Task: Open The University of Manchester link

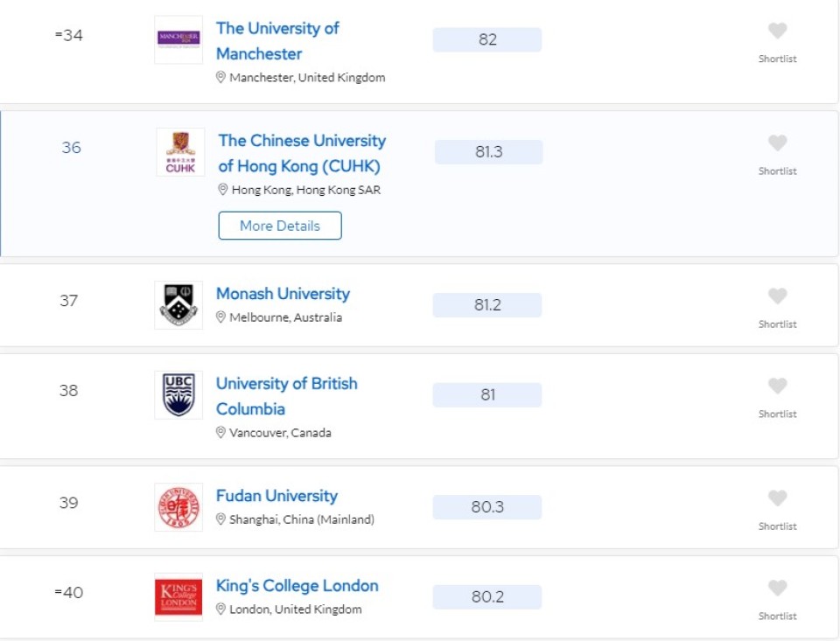Action: 276,41
